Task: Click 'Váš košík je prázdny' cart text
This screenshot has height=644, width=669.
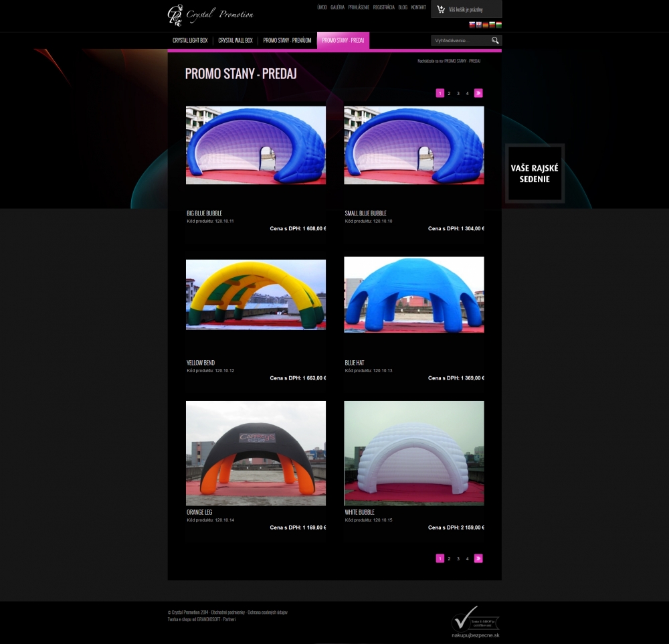Action: (x=466, y=9)
